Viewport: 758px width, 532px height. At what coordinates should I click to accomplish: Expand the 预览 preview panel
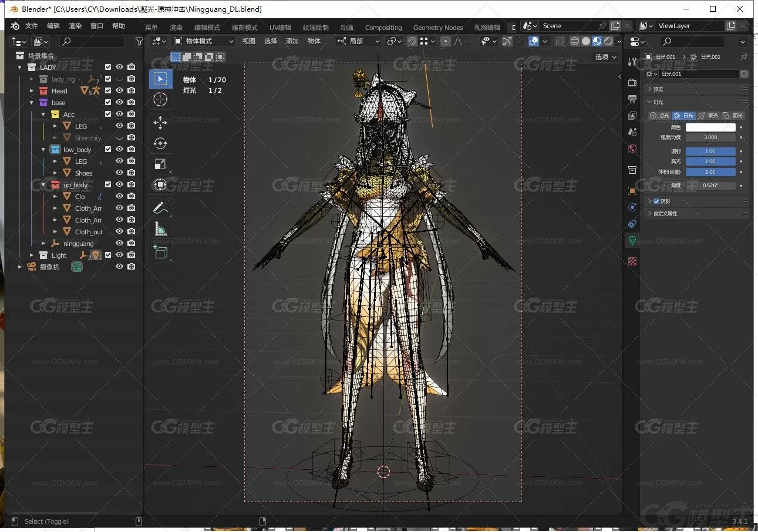point(696,89)
